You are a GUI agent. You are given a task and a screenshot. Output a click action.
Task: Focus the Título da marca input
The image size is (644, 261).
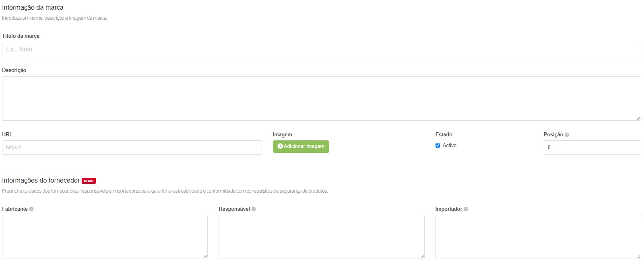pos(321,49)
